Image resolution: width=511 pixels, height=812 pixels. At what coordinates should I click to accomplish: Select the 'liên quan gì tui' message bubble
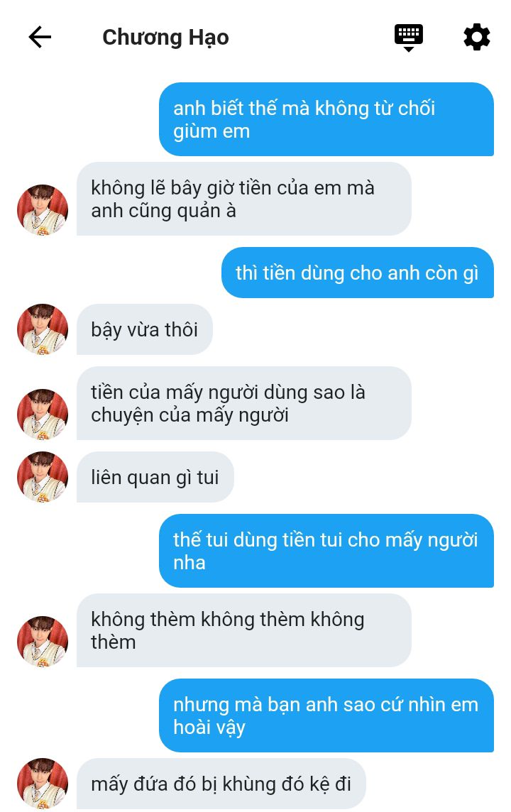pyautogui.click(x=155, y=477)
